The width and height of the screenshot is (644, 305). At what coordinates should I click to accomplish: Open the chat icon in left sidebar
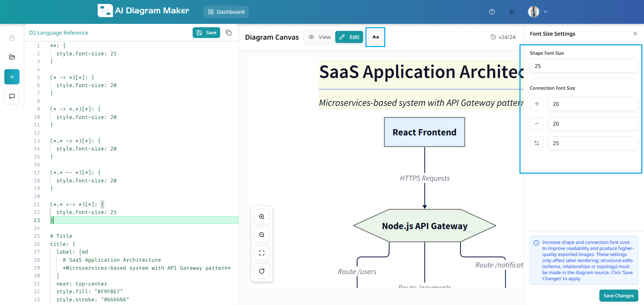tap(12, 96)
